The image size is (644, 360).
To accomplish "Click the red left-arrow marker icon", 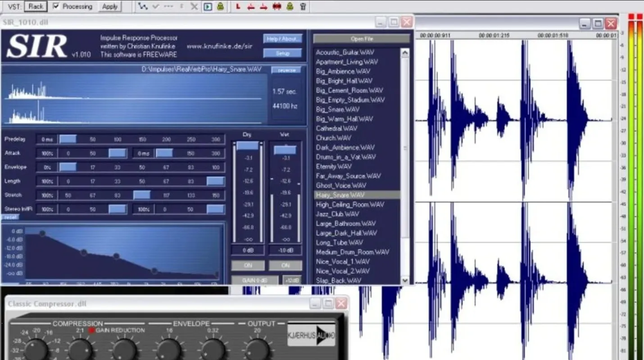I will pyautogui.click(x=251, y=7).
